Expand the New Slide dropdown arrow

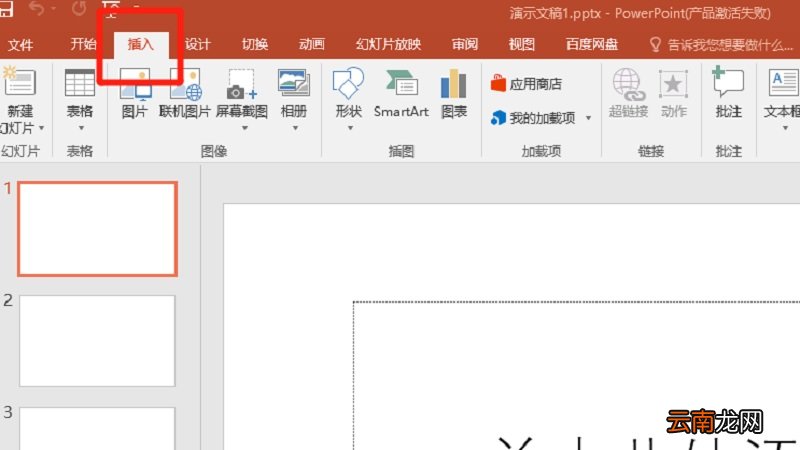(x=42, y=128)
